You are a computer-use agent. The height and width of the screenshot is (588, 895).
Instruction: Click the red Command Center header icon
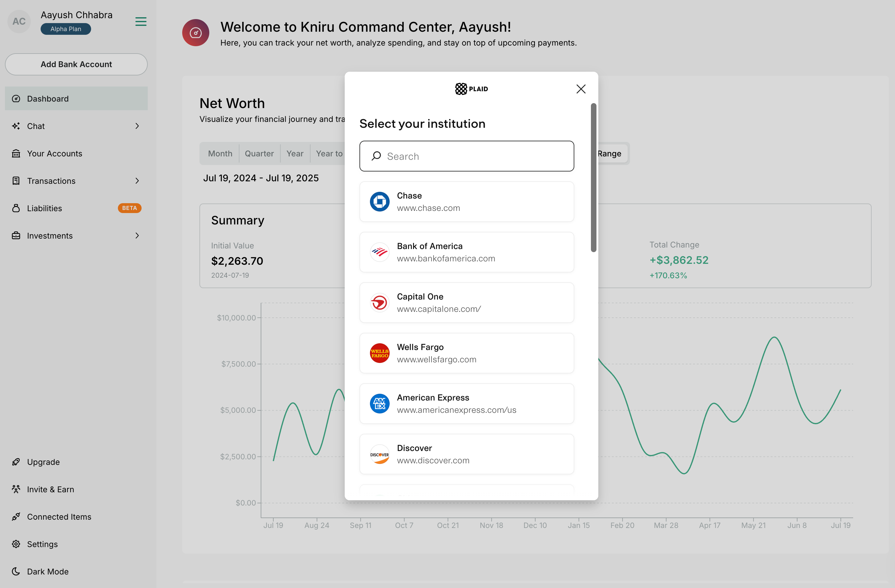[x=195, y=33]
